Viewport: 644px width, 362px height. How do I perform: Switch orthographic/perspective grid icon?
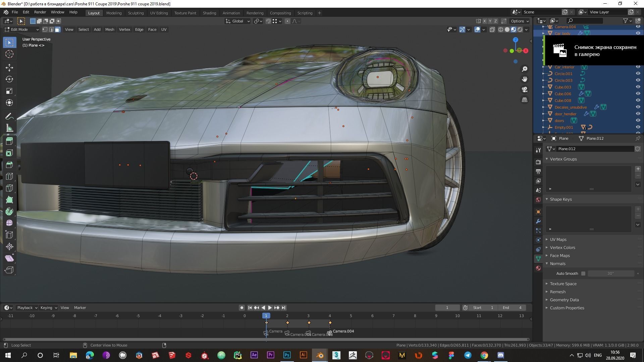click(x=525, y=100)
